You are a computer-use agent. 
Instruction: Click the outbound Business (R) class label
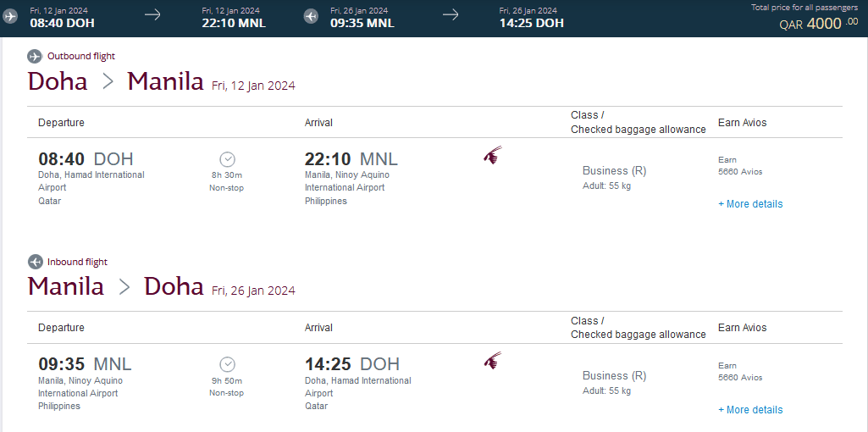point(614,170)
